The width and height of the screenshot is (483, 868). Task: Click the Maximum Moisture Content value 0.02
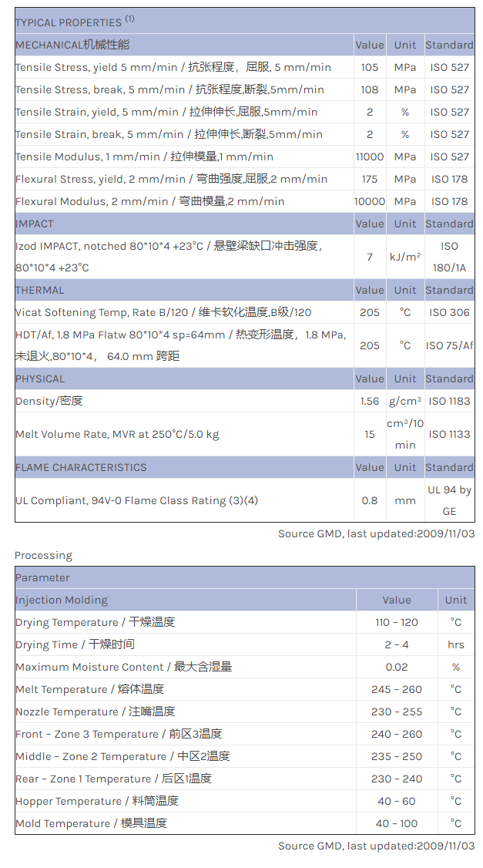(397, 667)
